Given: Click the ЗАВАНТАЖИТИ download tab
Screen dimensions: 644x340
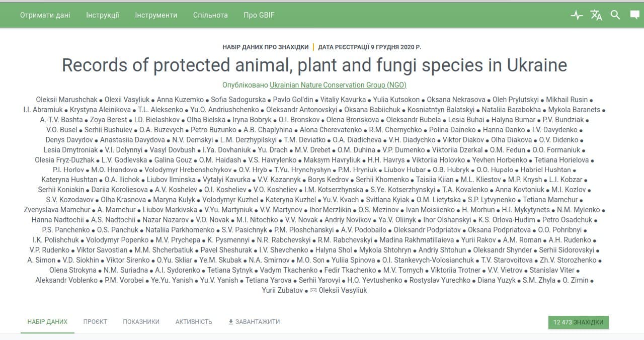Looking at the screenshot, I should coord(254,322).
